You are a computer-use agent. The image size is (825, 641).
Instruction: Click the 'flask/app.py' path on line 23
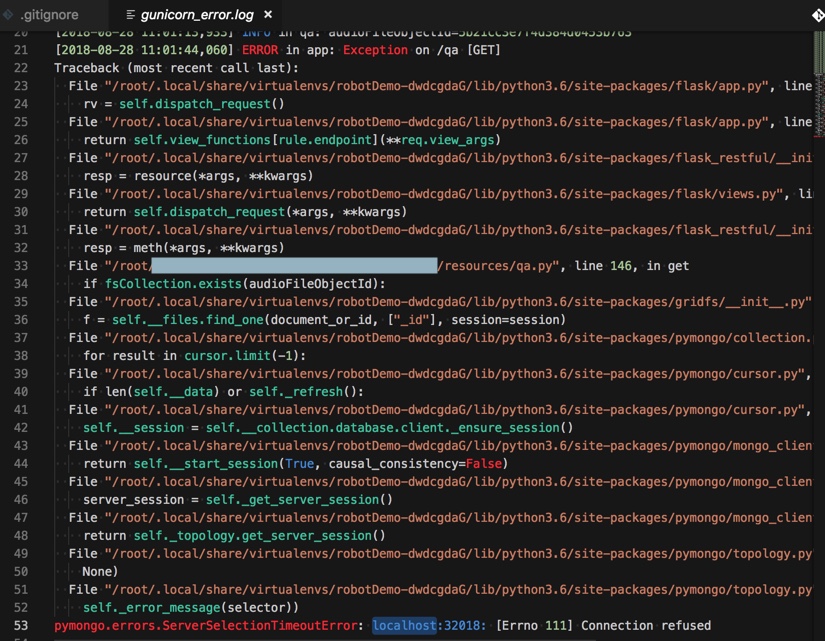[718, 86]
